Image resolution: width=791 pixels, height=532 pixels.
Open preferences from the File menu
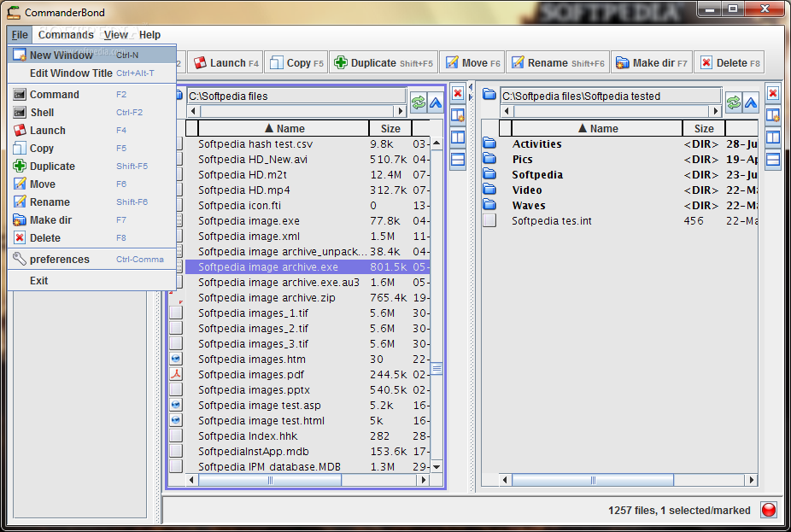click(91, 260)
